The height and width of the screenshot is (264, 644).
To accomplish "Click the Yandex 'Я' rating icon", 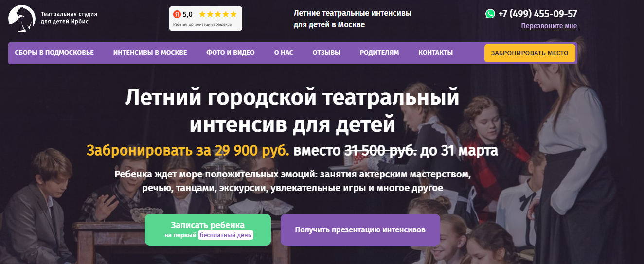I will click(x=177, y=14).
